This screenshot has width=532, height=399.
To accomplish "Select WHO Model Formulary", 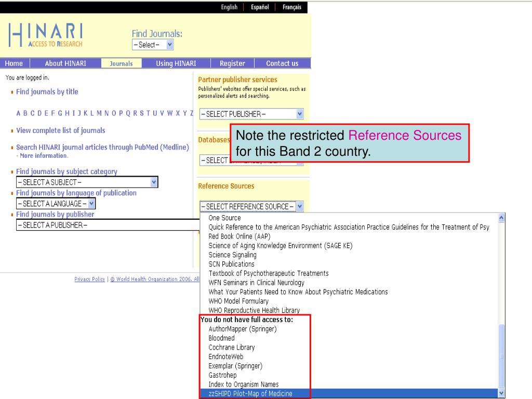I will (x=349, y=301).
